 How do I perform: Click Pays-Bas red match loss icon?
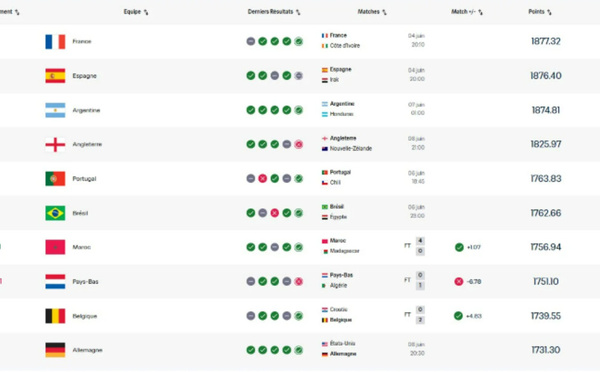(459, 282)
